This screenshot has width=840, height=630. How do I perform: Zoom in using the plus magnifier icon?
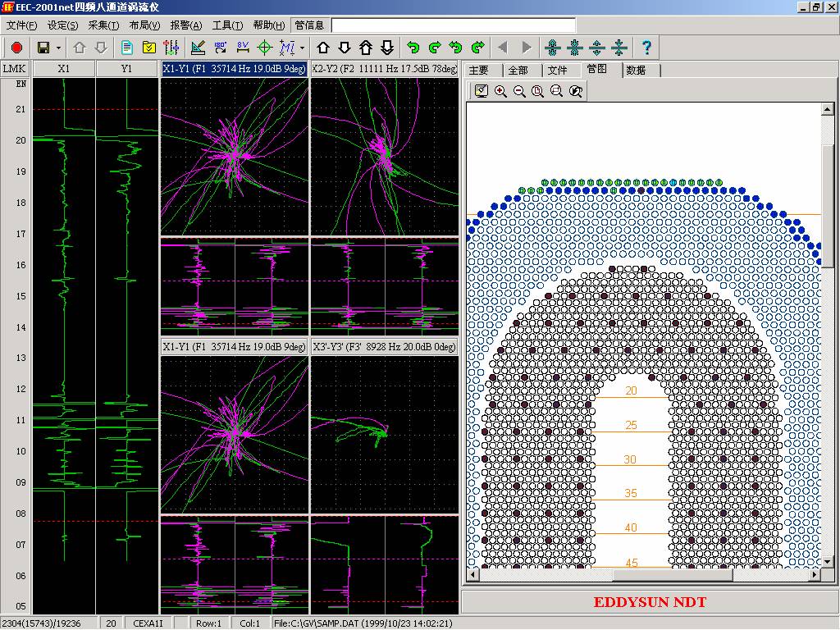tap(500, 91)
